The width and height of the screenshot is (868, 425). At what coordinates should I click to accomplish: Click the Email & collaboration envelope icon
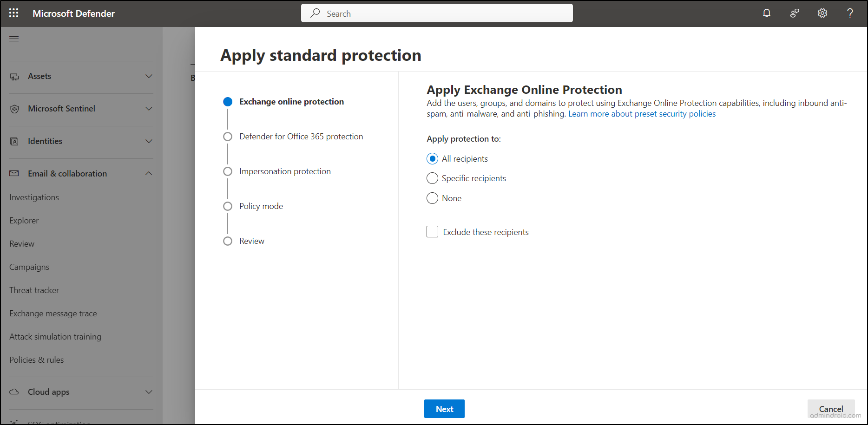[x=14, y=173]
